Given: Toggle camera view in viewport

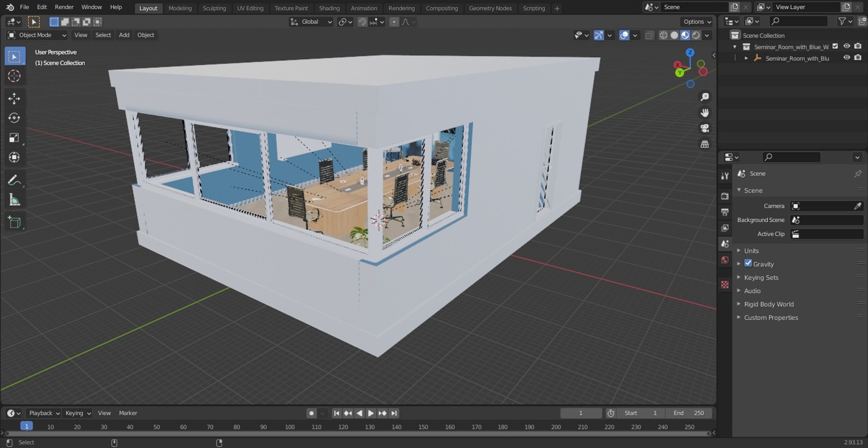Looking at the screenshot, I should coord(704,128).
